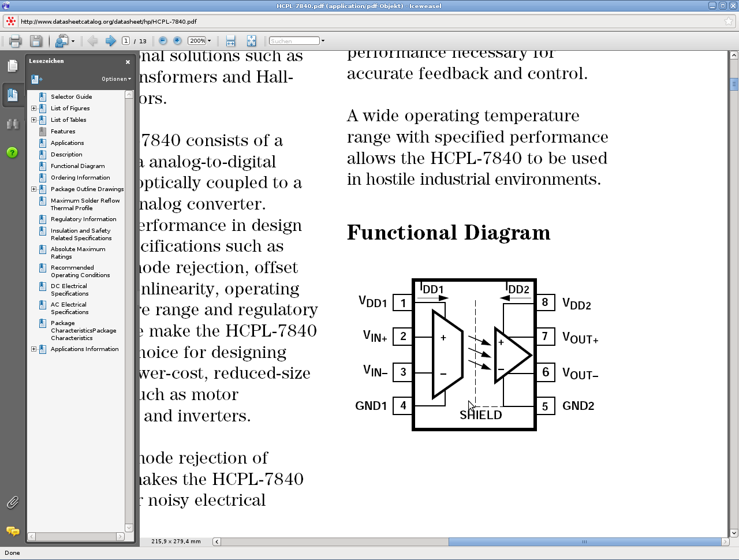
Task: Open Absolute Maximum Ratings bookmark
Action: [78, 253]
